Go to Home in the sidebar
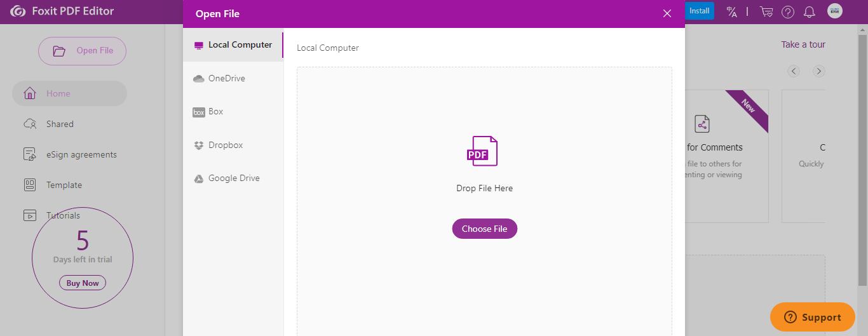868x336 pixels. 69,93
